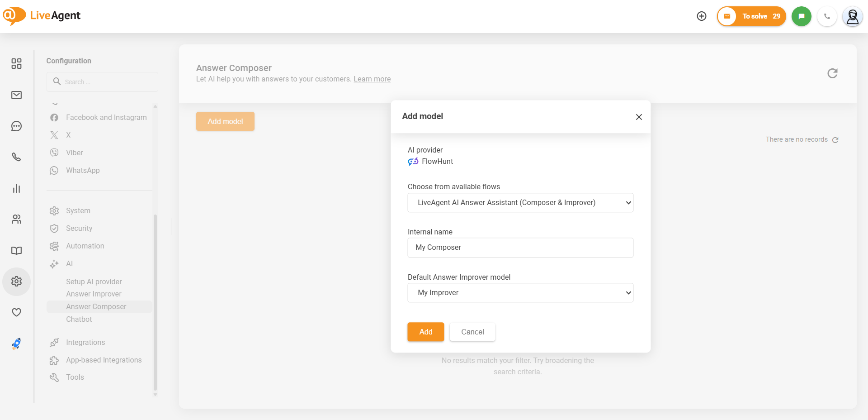Open the Chats icon in left sidebar
Screen dimensions: 868x420
[x=17, y=126]
